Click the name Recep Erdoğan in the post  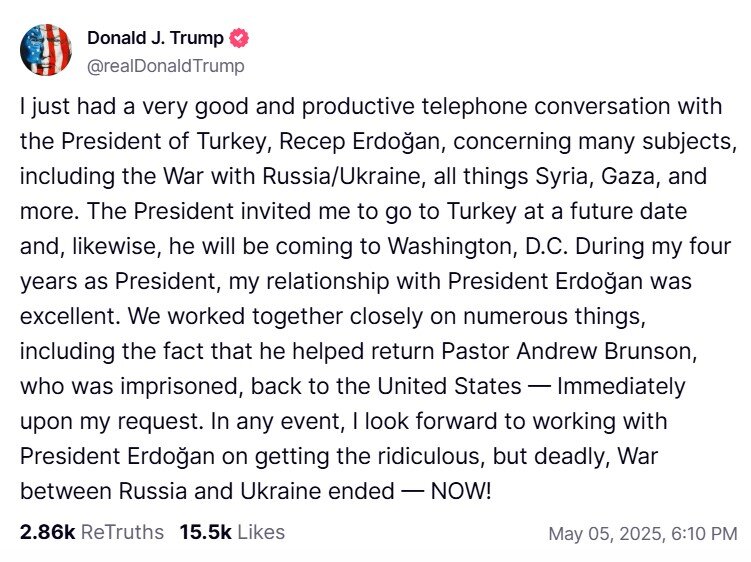[x=362, y=141]
